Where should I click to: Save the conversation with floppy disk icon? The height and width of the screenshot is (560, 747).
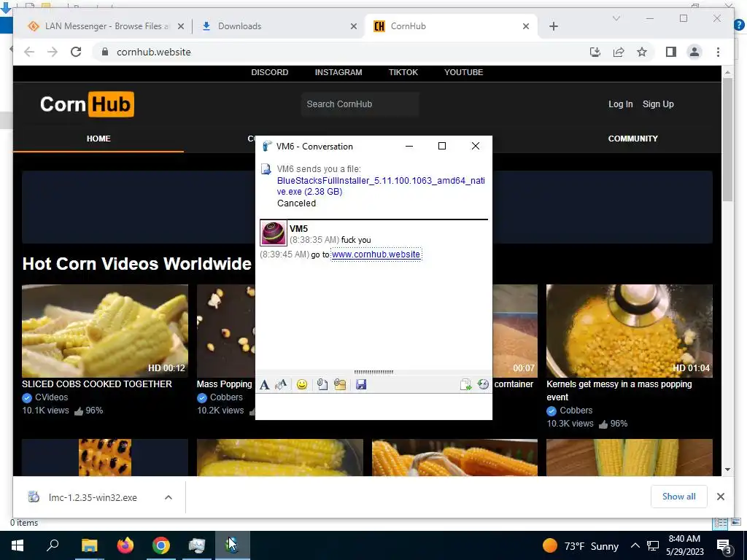point(361,385)
